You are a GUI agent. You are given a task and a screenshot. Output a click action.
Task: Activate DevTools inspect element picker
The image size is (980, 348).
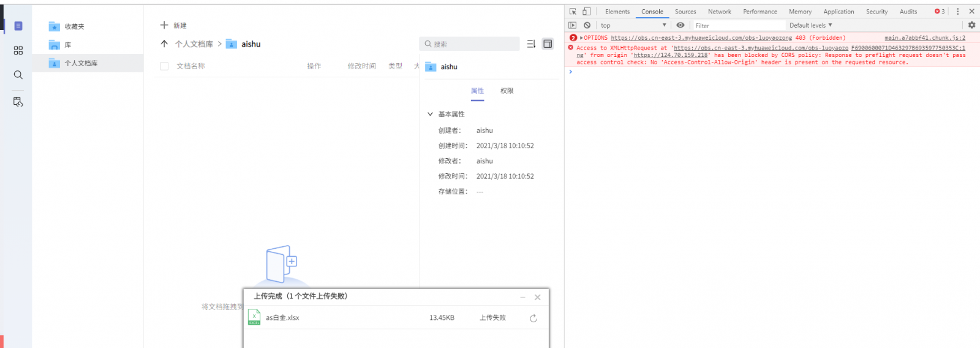point(573,11)
